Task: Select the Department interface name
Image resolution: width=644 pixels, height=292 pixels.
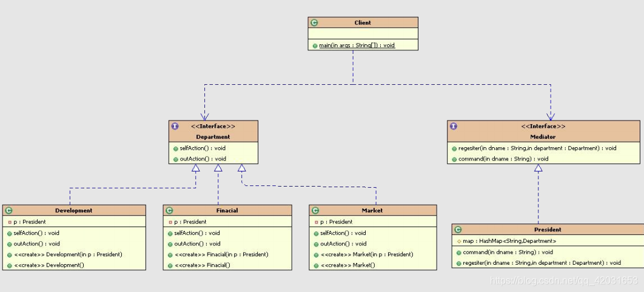Action: coord(213,137)
